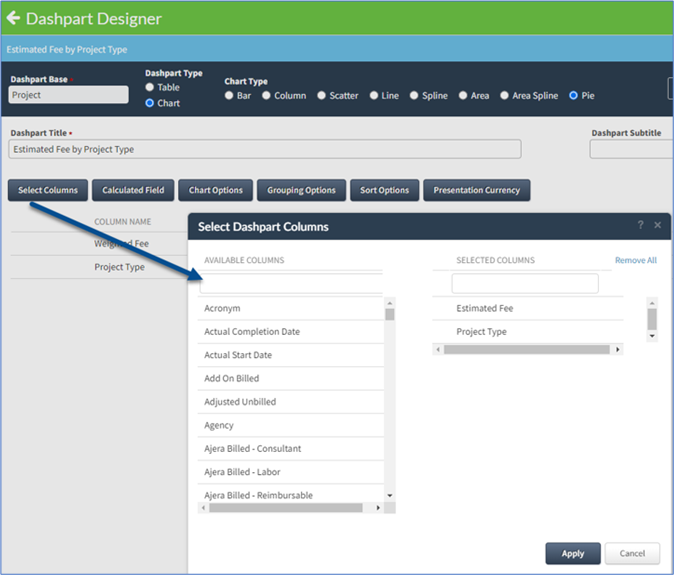674x575 pixels.
Task: Open Sort Options
Action: (x=385, y=190)
